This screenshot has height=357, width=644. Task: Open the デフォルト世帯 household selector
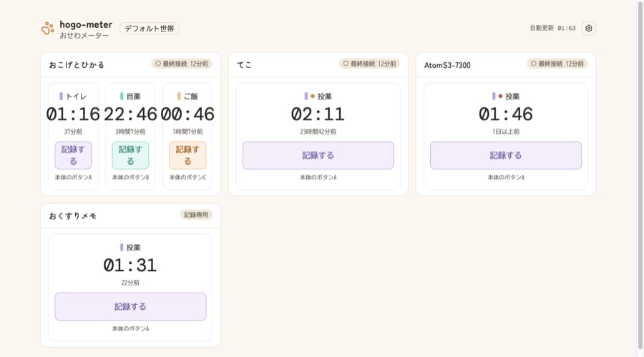[150, 29]
